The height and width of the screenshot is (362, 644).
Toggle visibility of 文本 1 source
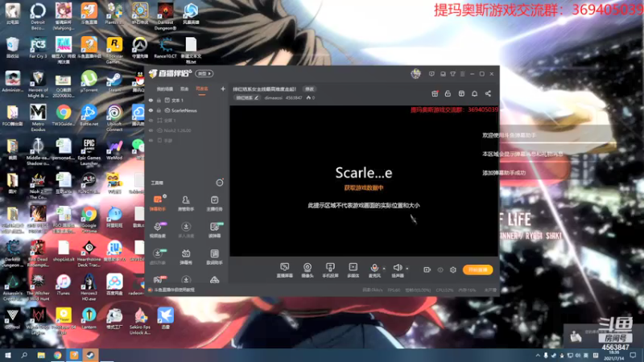pos(151,100)
